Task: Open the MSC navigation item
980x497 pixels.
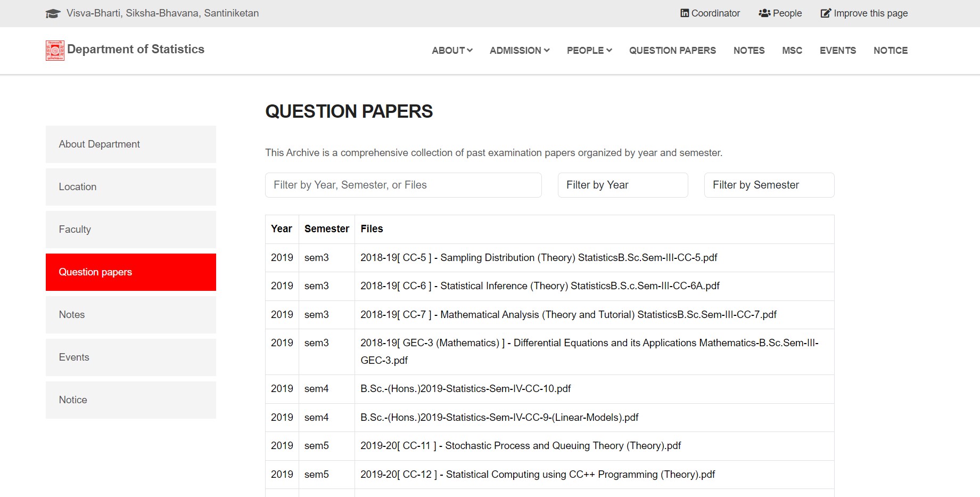Action: click(792, 51)
